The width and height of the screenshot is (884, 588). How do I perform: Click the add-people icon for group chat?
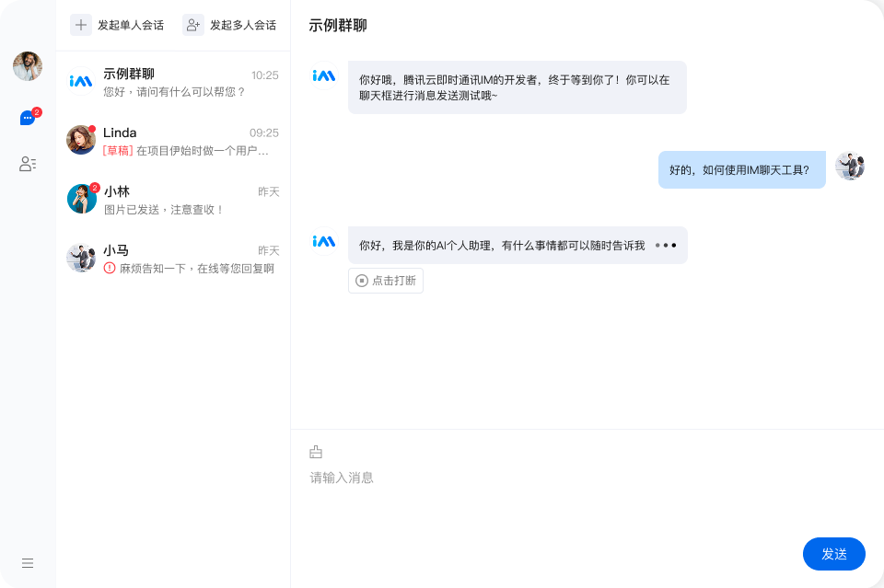[192, 25]
